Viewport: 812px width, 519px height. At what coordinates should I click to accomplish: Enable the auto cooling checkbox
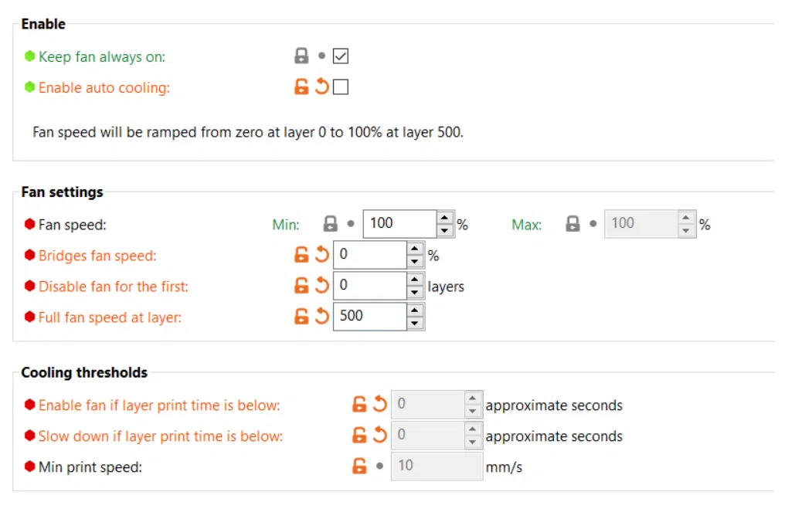point(341,87)
